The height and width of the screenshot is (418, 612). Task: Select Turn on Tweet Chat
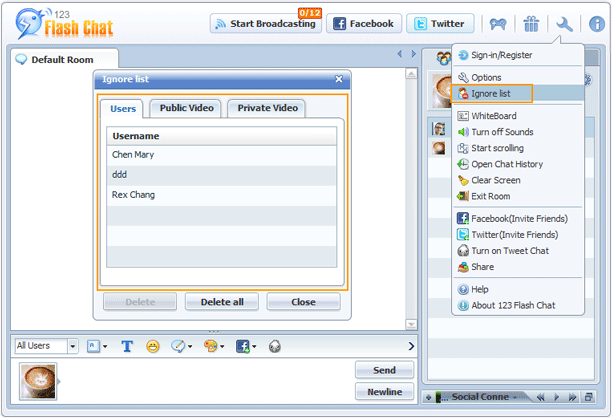(518, 251)
